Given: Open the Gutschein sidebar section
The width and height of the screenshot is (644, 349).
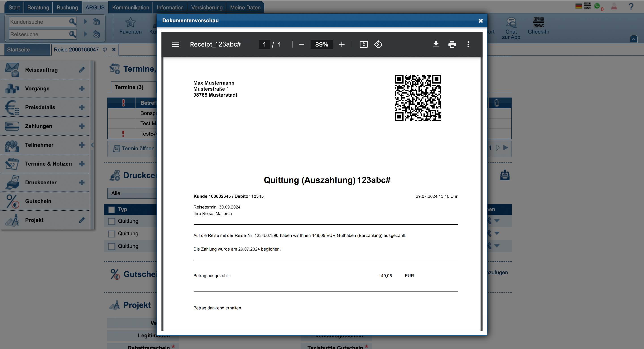Looking at the screenshot, I should 45,201.
